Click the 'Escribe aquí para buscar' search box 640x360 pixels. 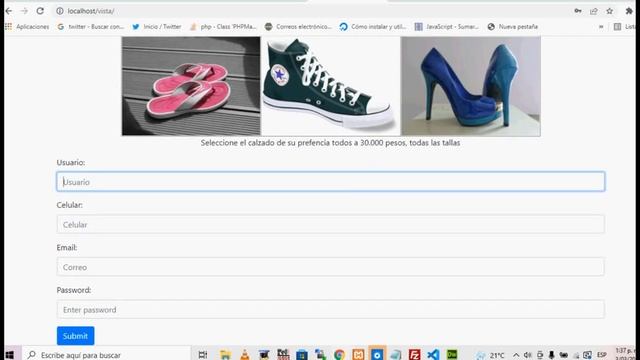coord(106,355)
